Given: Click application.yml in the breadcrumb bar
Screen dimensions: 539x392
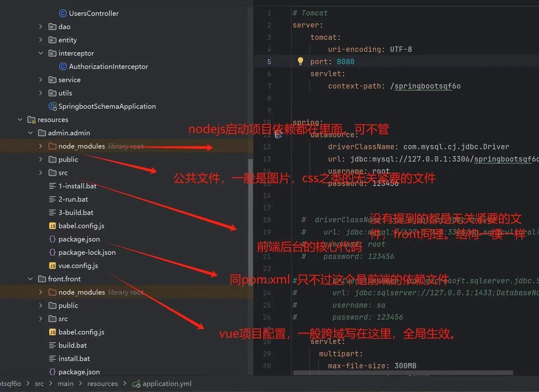Looking at the screenshot, I should [x=166, y=384].
